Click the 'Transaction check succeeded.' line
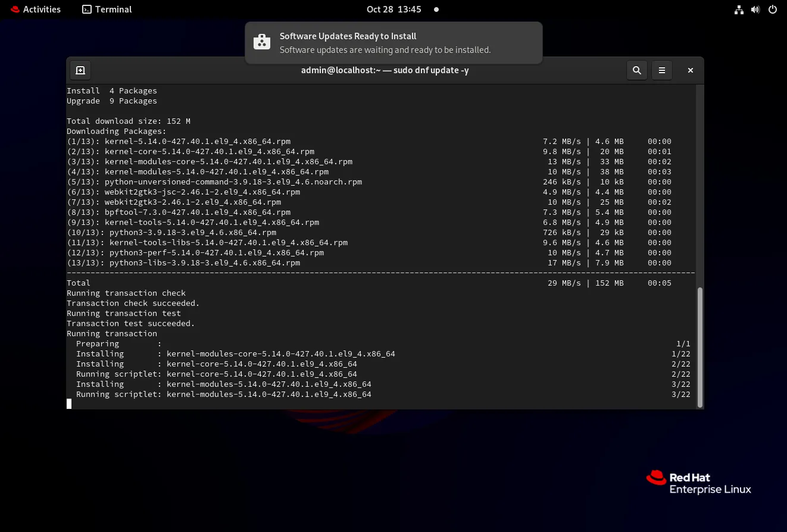Image resolution: width=787 pixels, height=532 pixels. (133, 303)
